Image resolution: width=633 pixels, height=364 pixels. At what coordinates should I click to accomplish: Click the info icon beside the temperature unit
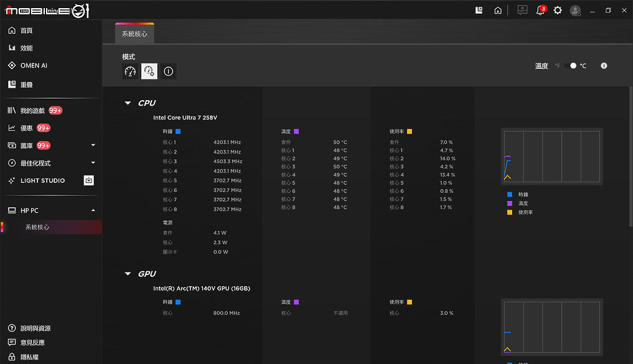604,66
